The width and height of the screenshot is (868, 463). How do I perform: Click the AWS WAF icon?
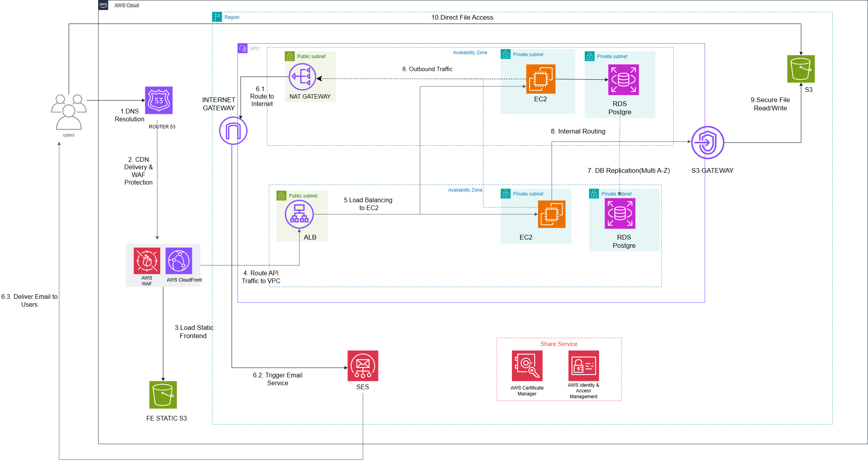tap(147, 261)
